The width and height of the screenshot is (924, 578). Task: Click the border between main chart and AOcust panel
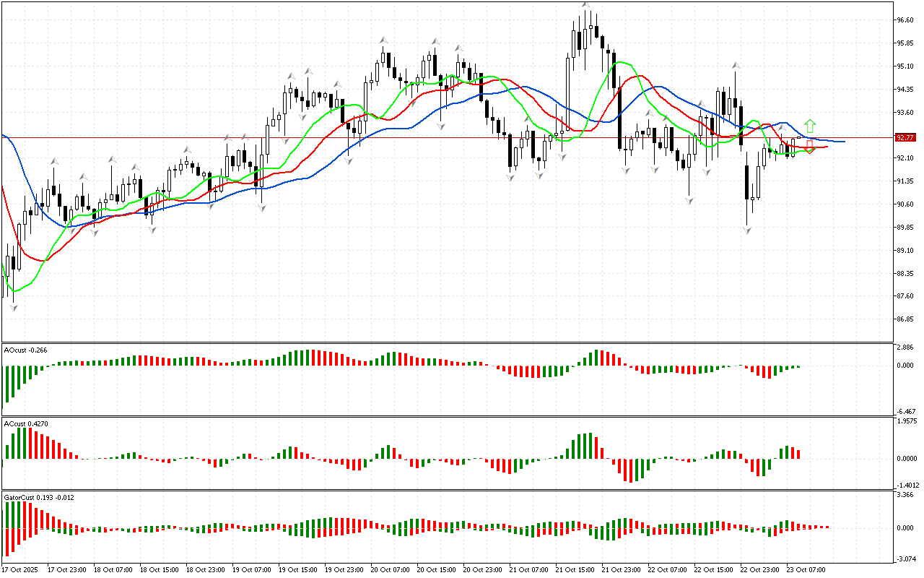point(448,342)
